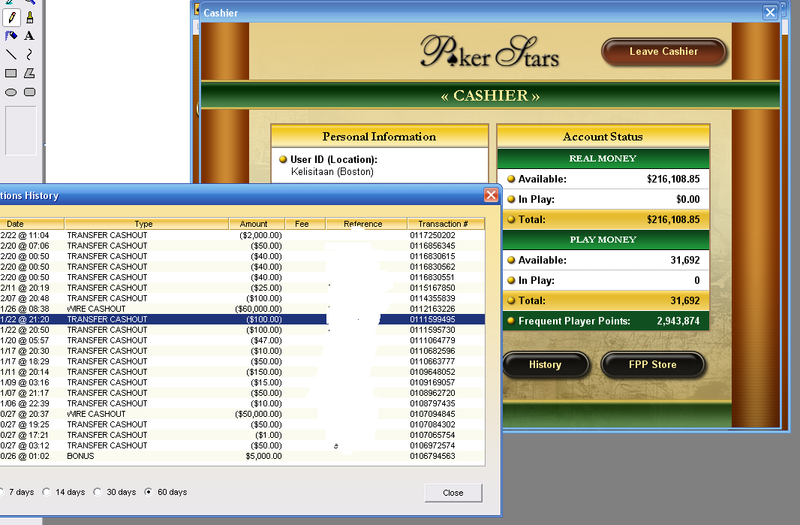This screenshot has width=800, height=525.
Task: Select the Pencil tool in Paint
Action: tap(11, 17)
